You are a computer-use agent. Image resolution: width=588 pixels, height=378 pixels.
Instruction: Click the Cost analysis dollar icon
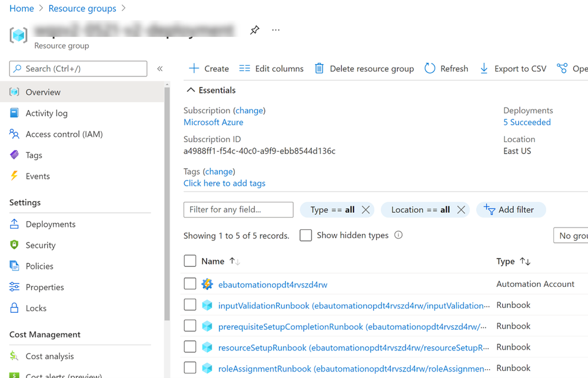[x=14, y=356]
